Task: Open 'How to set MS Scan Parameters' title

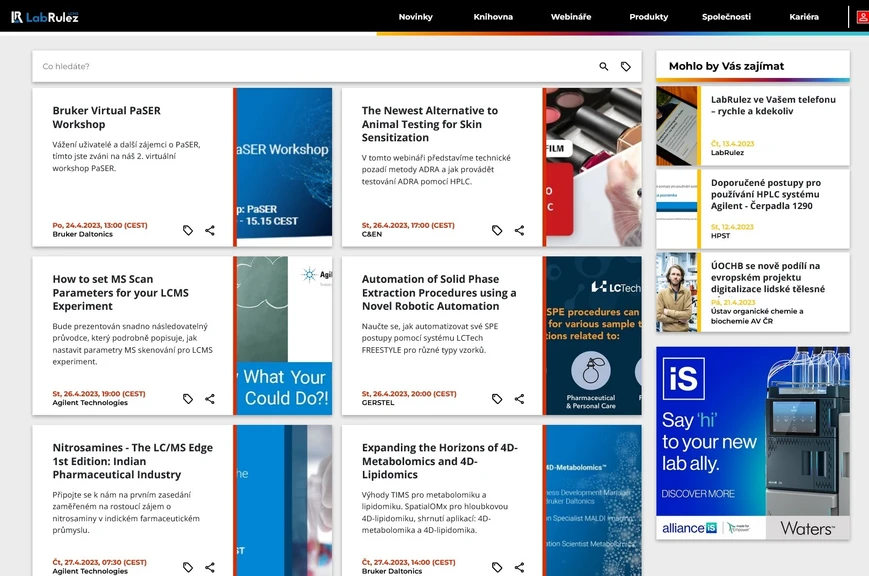Action: pos(120,293)
